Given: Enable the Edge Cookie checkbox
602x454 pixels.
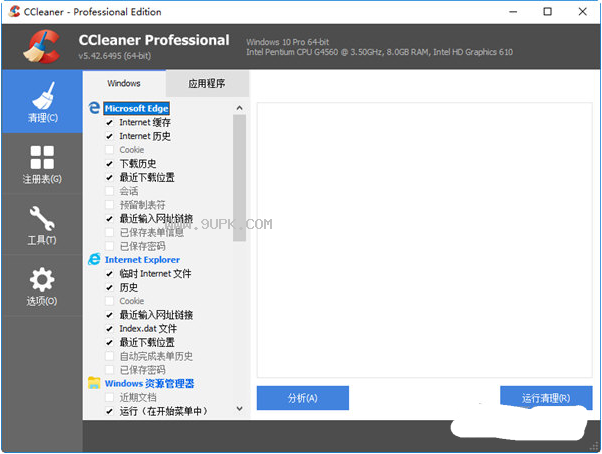Looking at the screenshot, I should tap(109, 150).
